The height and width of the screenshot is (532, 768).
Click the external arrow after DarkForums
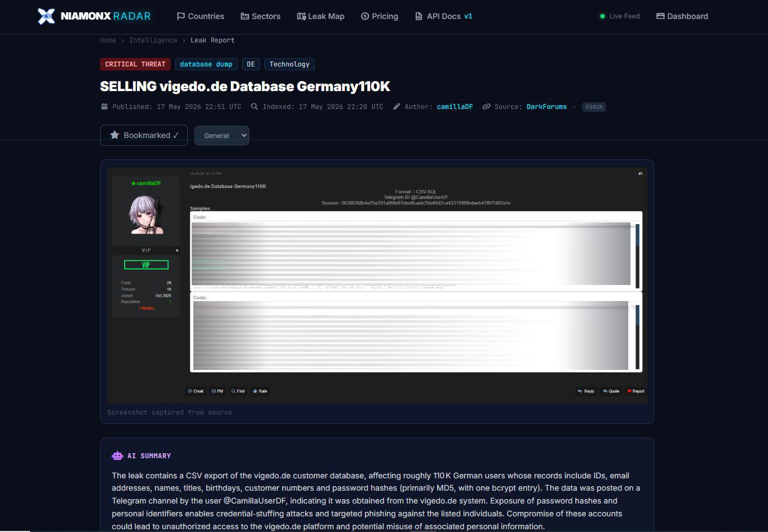[x=574, y=107]
